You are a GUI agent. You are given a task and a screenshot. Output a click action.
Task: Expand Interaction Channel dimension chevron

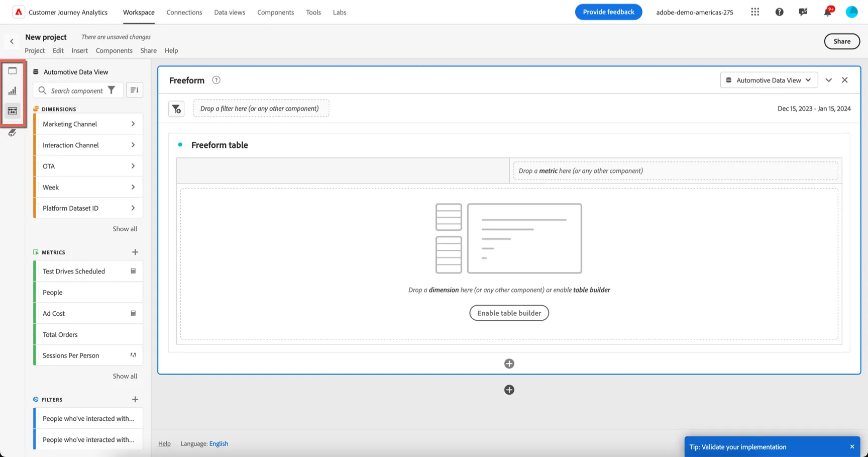[133, 145]
